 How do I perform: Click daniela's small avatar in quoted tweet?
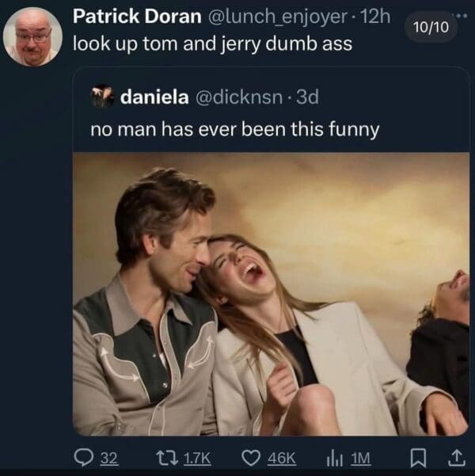(x=101, y=97)
